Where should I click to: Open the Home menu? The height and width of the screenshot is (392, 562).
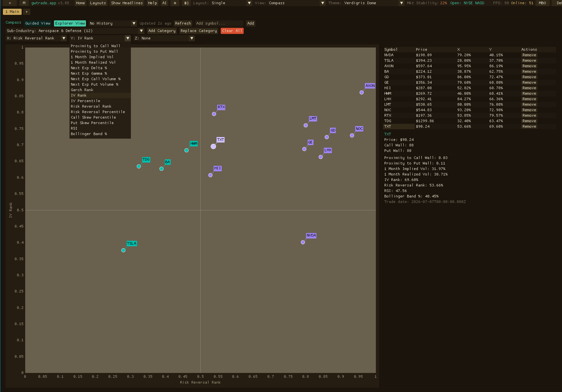point(80,3)
